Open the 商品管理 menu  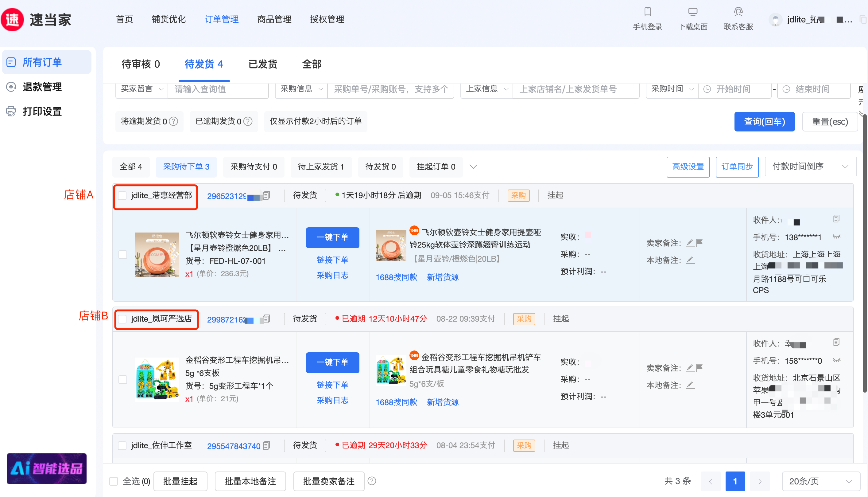click(x=274, y=19)
